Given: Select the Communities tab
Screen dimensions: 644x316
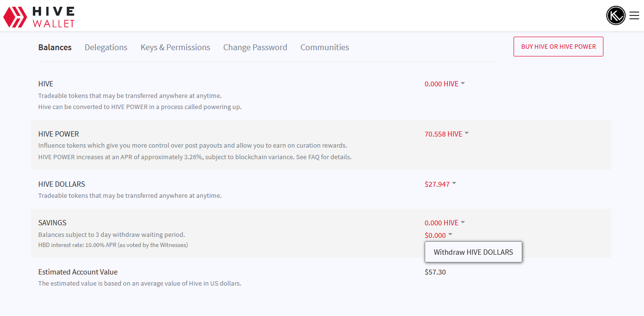Looking at the screenshot, I should (x=325, y=47).
